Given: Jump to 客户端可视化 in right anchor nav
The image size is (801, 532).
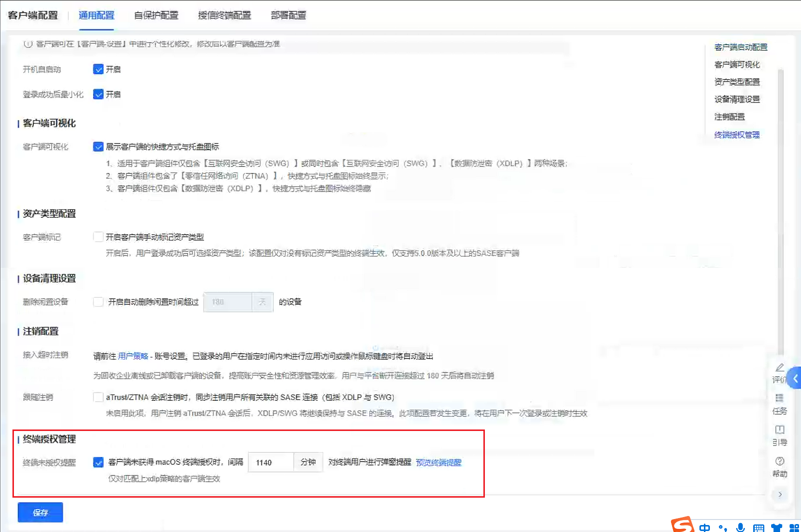Looking at the screenshot, I should pyautogui.click(x=737, y=64).
